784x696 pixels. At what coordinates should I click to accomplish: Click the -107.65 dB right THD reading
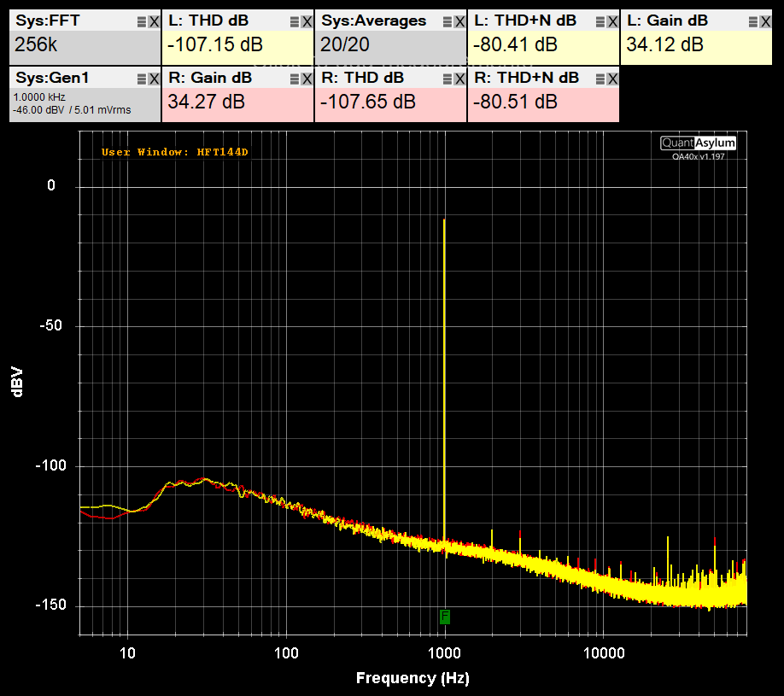coord(368,102)
